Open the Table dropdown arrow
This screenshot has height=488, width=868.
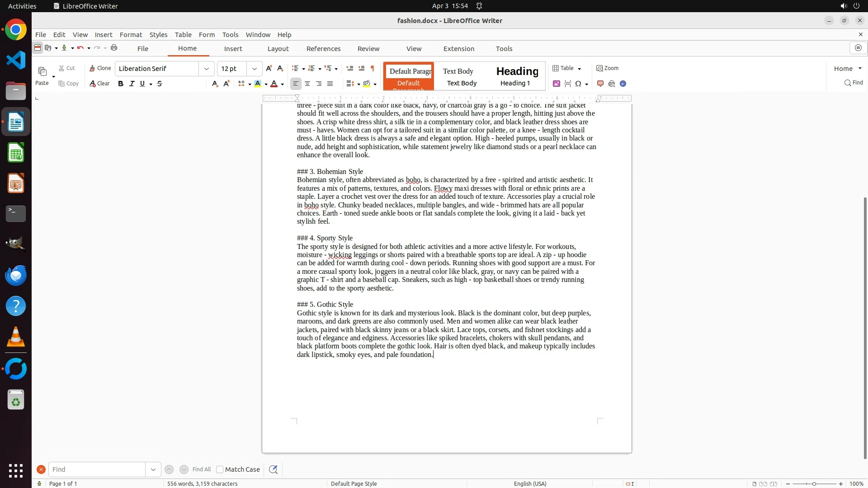(x=580, y=69)
